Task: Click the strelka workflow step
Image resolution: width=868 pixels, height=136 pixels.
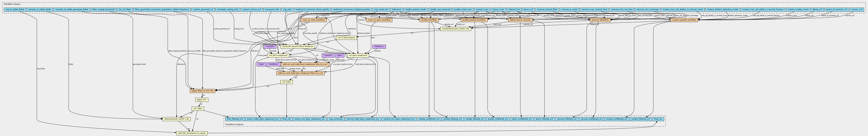Action: 429,20
